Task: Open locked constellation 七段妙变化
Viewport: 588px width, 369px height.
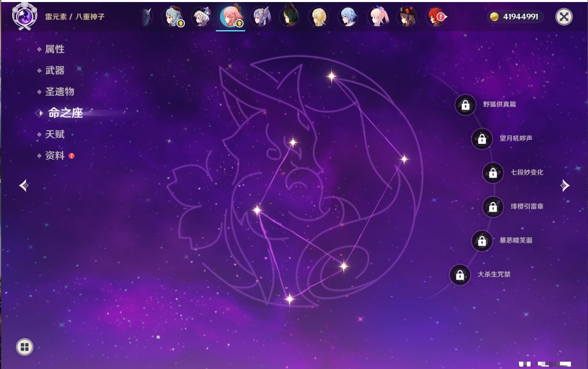Action: tap(493, 173)
